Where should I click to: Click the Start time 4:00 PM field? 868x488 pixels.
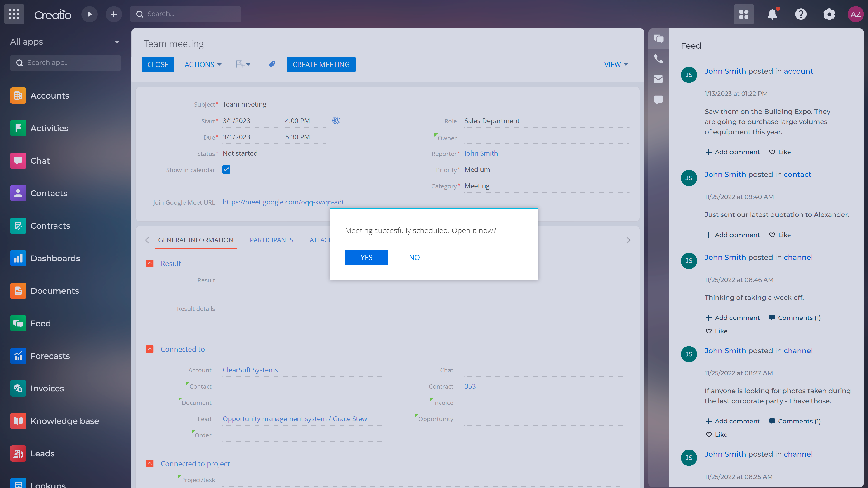click(305, 121)
